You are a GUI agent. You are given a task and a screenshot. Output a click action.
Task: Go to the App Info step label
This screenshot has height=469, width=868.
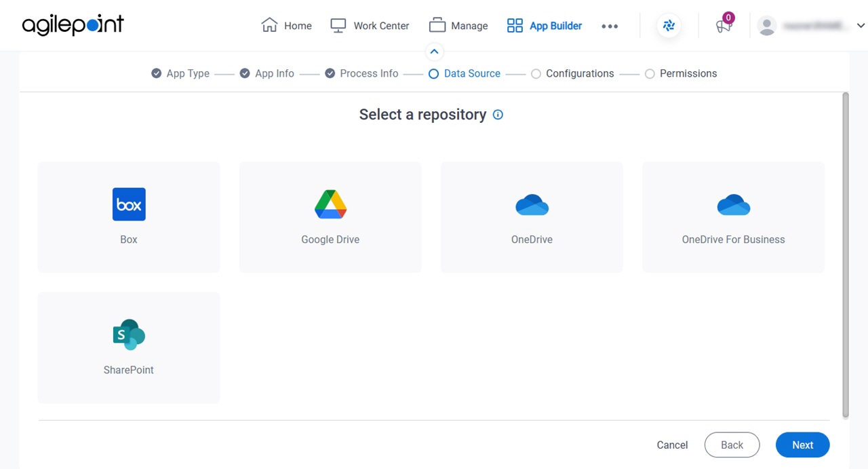(x=275, y=73)
